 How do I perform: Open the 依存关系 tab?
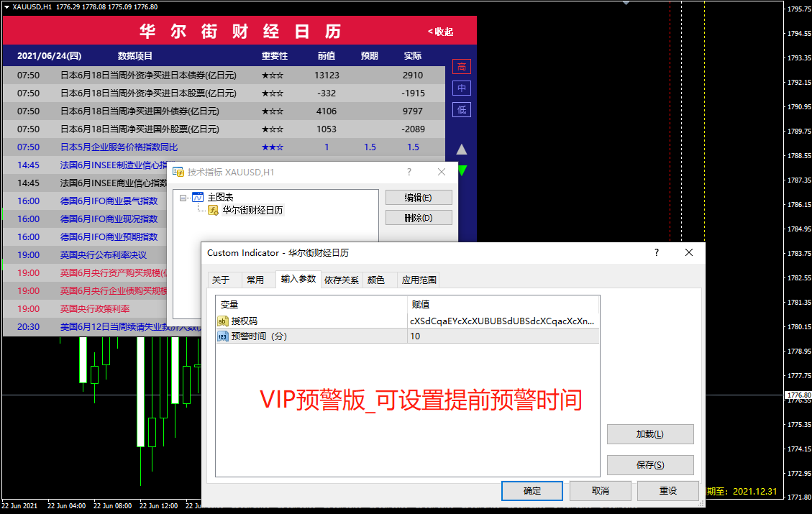[x=341, y=280]
